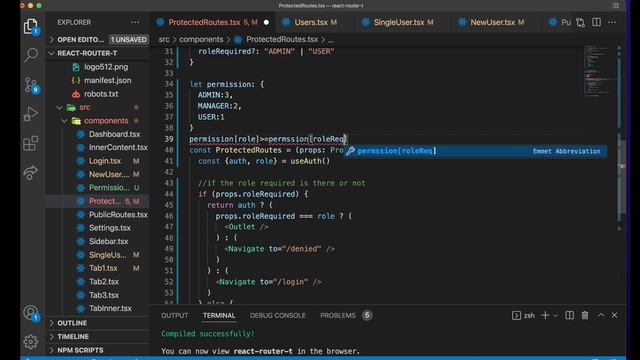Close the terminal panel
The height and width of the screenshot is (360, 640).
point(614,315)
